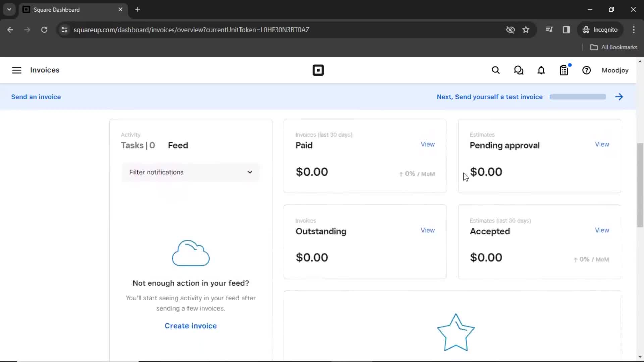Image resolution: width=644 pixels, height=362 pixels.
Task: Bookmark this page with star icon
Action: click(526, 29)
